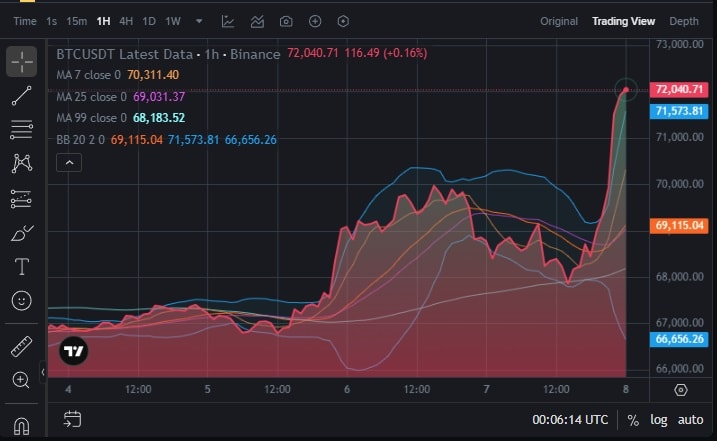Screen dimensions: 717x441
Task: Switch to the Original chart view
Action: 559,21
